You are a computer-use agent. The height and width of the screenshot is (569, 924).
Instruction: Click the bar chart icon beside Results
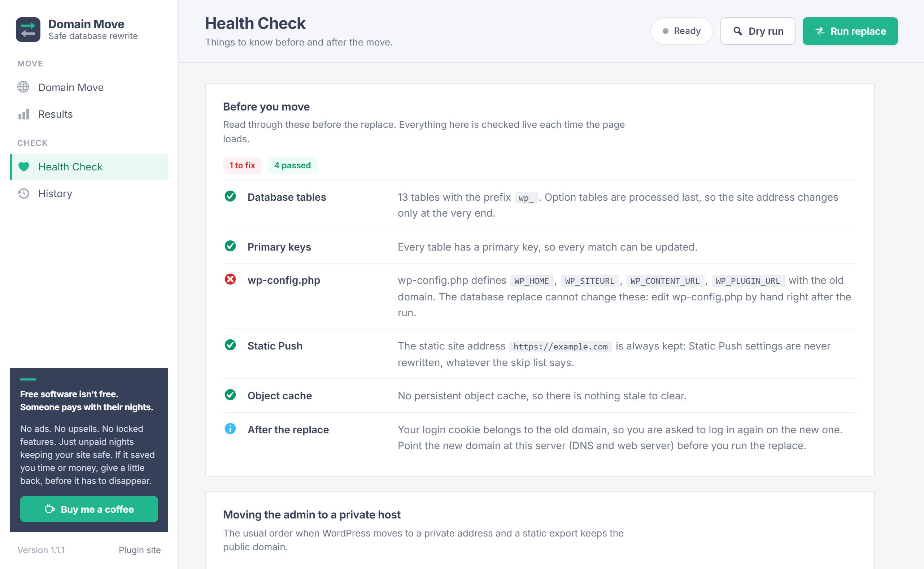[23, 114]
